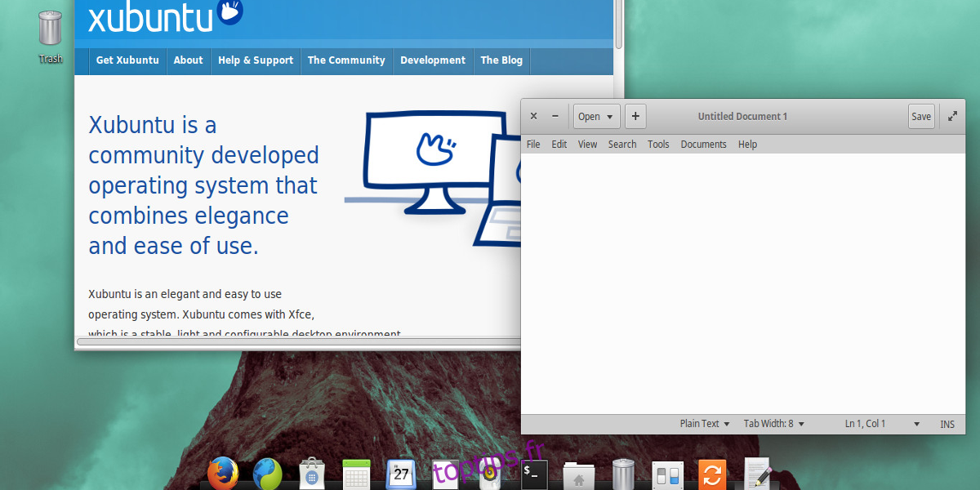
Task: Create new document with the plus button
Action: pos(635,116)
